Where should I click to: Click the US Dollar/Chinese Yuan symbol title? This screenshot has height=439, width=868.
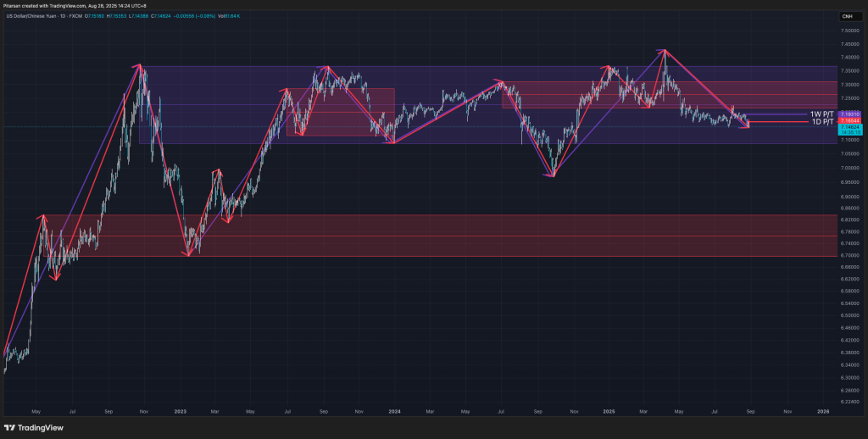pos(30,16)
